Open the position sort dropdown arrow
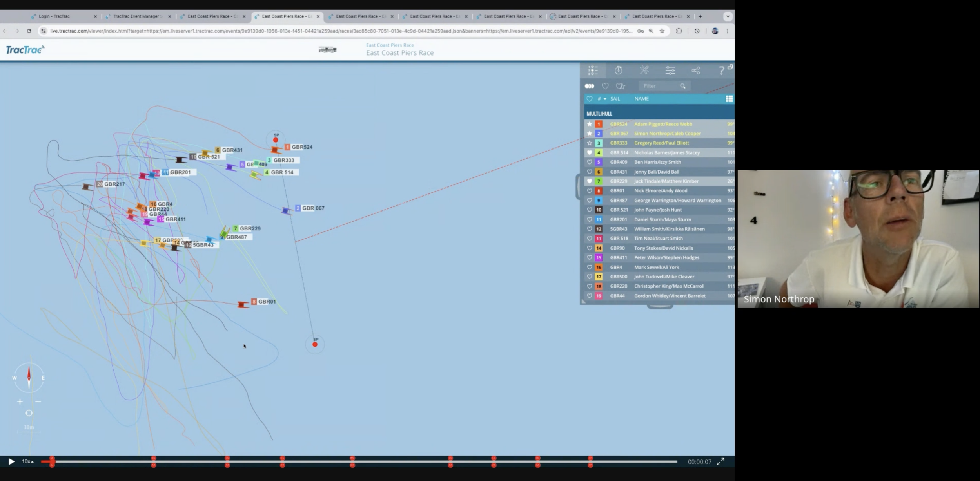980x481 pixels. click(x=605, y=99)
